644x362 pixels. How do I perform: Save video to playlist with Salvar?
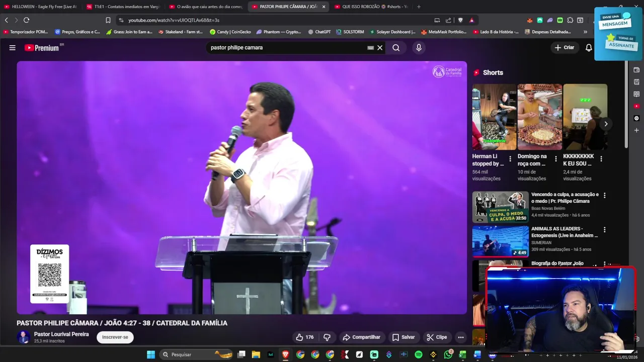(404, 337)
